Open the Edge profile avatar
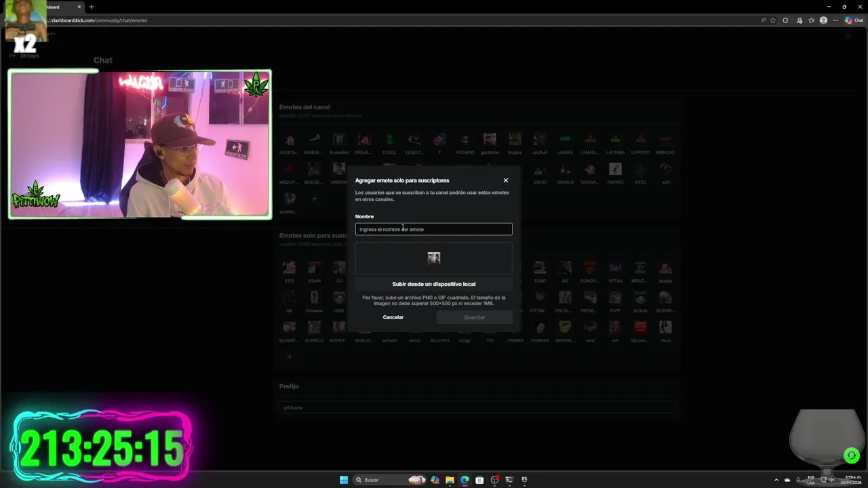The height and width of the screenshot is (488, 868). (x=823, y=20)
